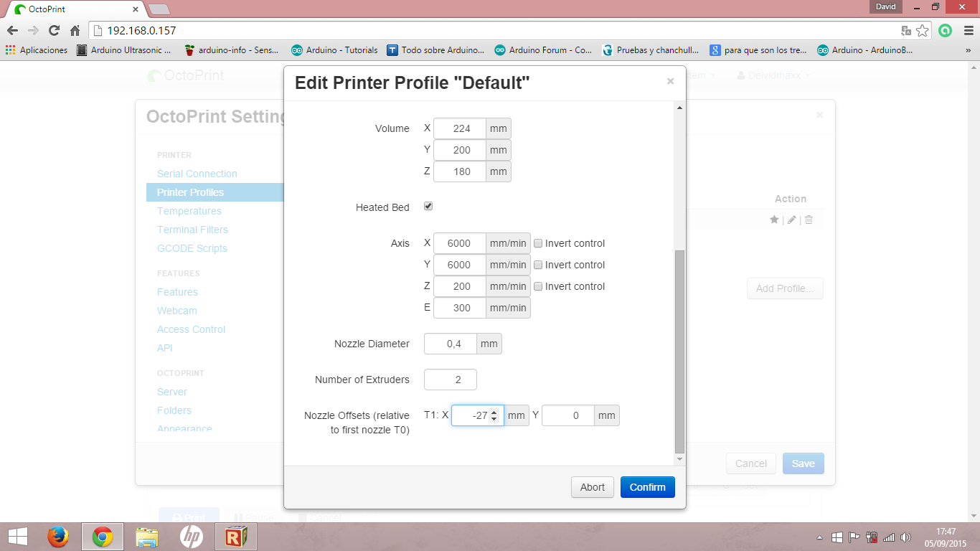Increment the T1 X offset spinner up arrow
Image resolution: width=980 pixels, height=551 pixels.
point(494,412)
